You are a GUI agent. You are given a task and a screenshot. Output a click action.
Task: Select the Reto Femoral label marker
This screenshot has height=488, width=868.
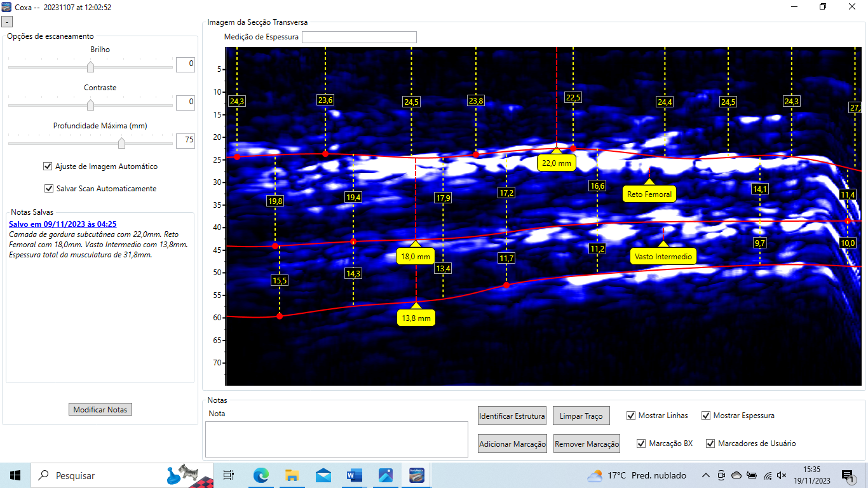coord(649,194)
